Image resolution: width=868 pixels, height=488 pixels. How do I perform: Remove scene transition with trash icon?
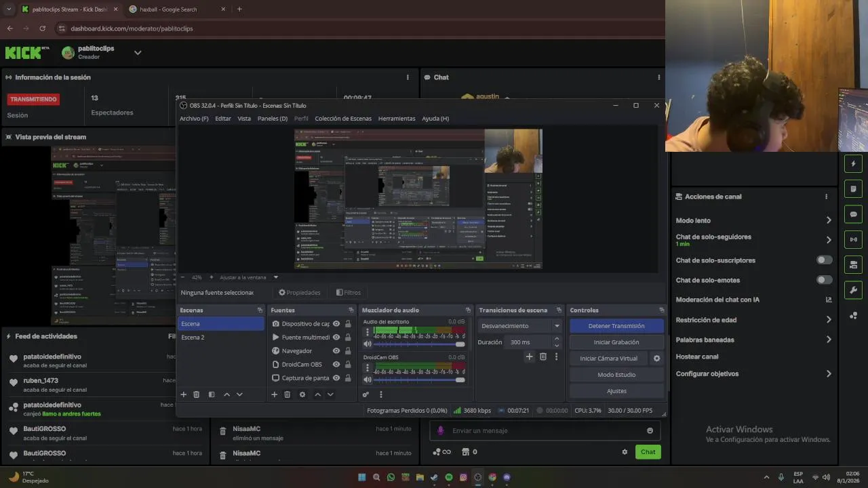(x=543, y=357)
